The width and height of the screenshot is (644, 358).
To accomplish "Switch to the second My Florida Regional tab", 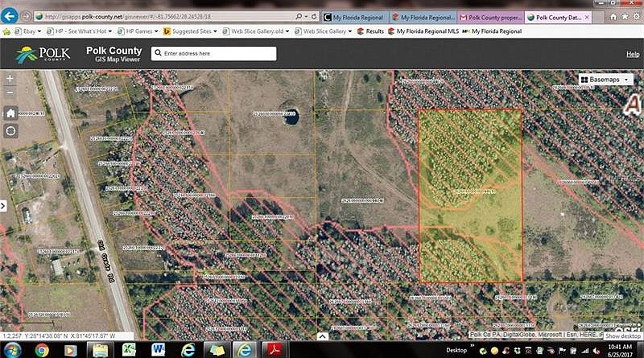I will coord(423,17).
